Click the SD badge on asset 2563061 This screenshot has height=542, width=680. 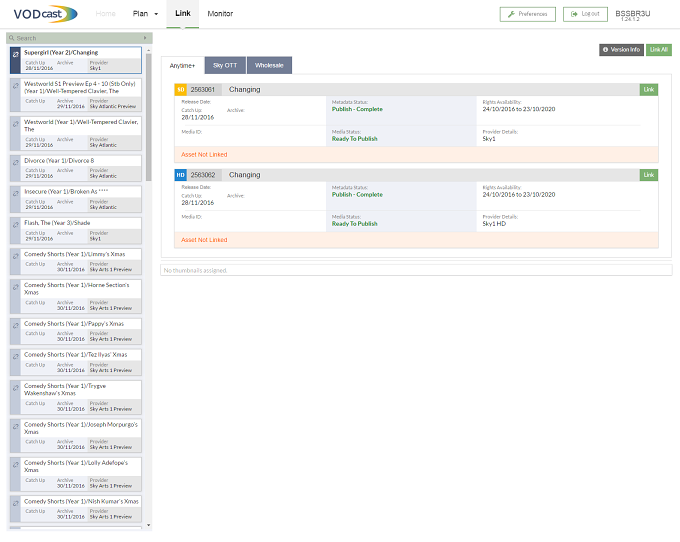coord(180,90)
